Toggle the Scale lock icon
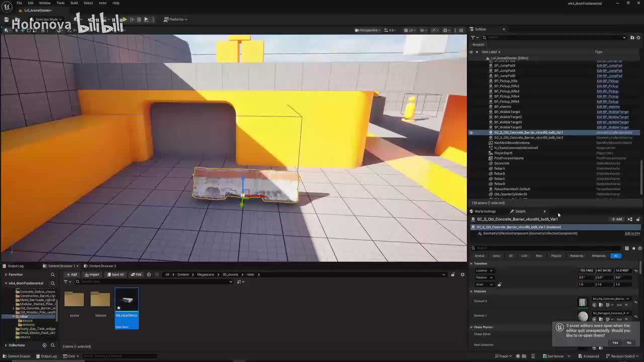 tap(499, 285)
